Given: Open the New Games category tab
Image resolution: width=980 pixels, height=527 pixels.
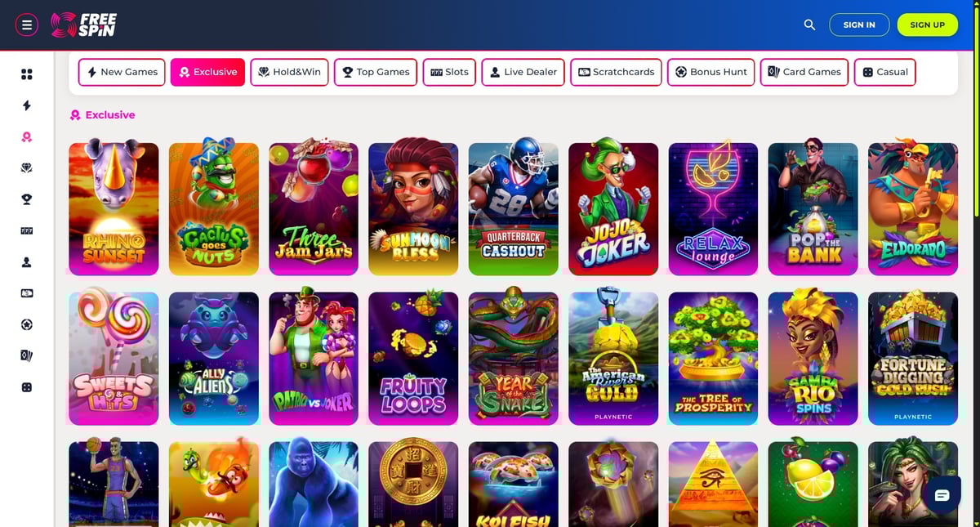Looking at the screenshot, I should pos(122,72).
